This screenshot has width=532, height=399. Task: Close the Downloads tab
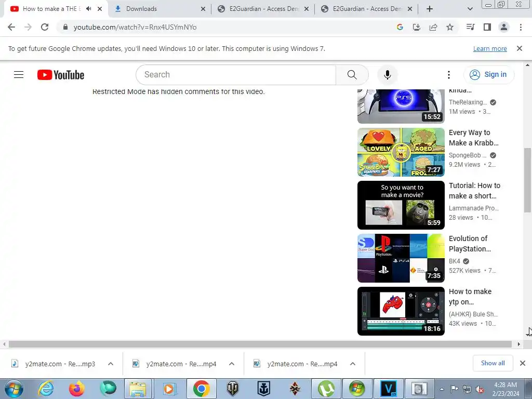pyautogui.click(x=203, y=9)
